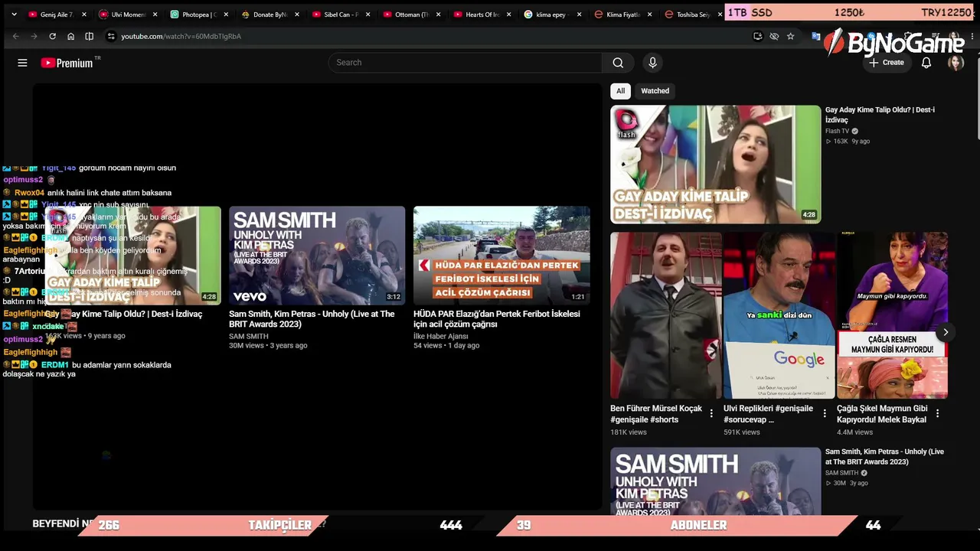Play endscreen Gay Aday Kime Talip thumbnail
This screenshot has width=980, height=551.
pyautogui.click(x=132, y=256)
